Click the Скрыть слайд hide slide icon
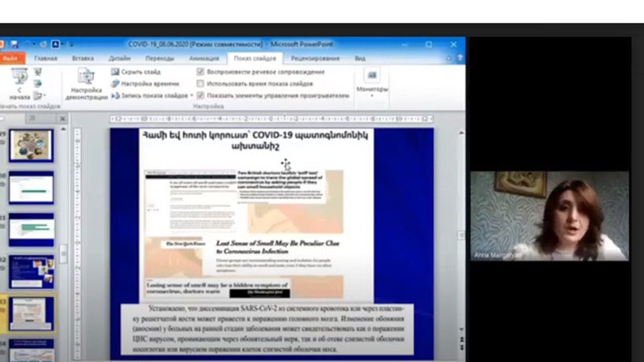This screenshot has height=362, width=644. (115, 72)
